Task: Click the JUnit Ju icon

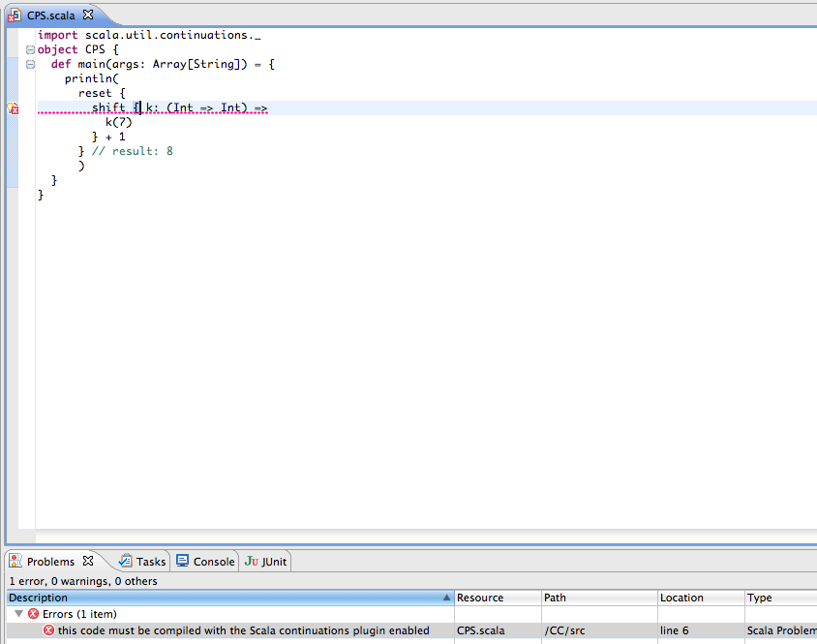Action: point(251,561)
